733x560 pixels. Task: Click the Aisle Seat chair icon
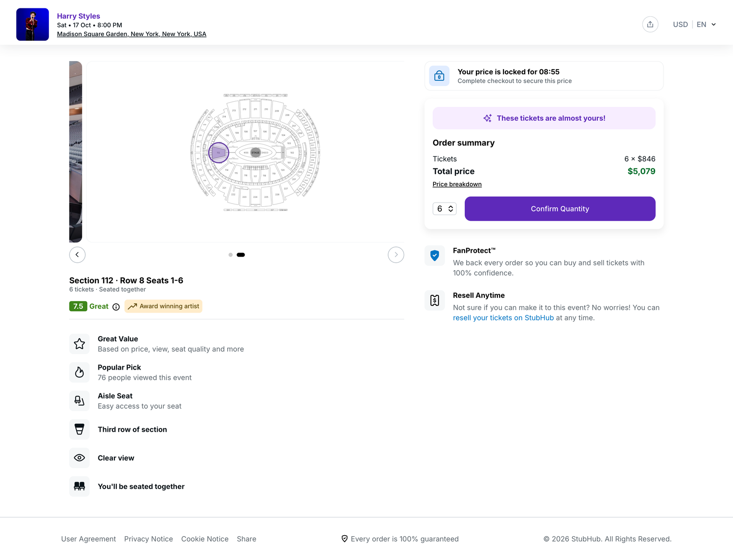[x=79, y=401]
